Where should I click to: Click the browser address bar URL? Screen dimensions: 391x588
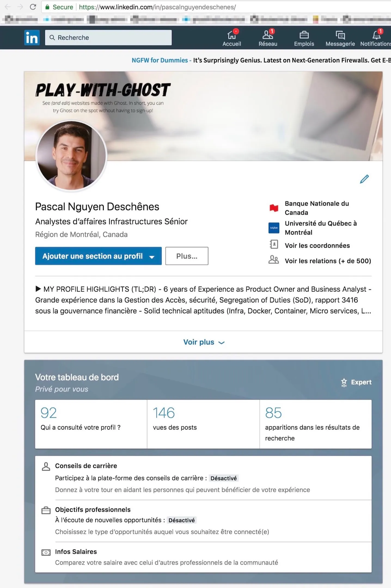click(157, 7)
